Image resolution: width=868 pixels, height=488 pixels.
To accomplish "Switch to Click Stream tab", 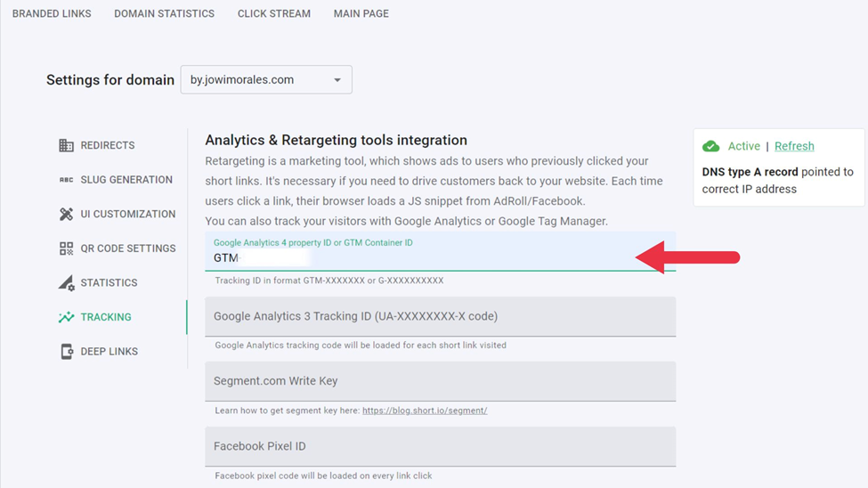I will [x=274, y=13].
